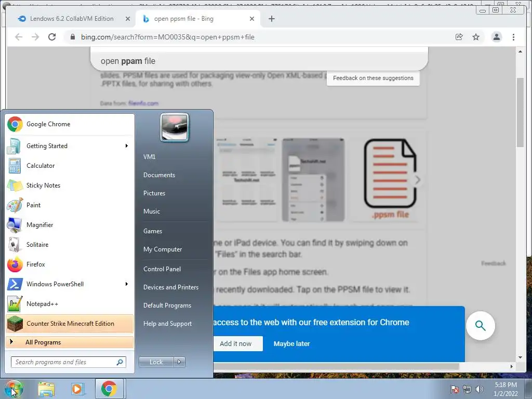
Task: Share this page from the address bar
Action: (x=459, y=37)
